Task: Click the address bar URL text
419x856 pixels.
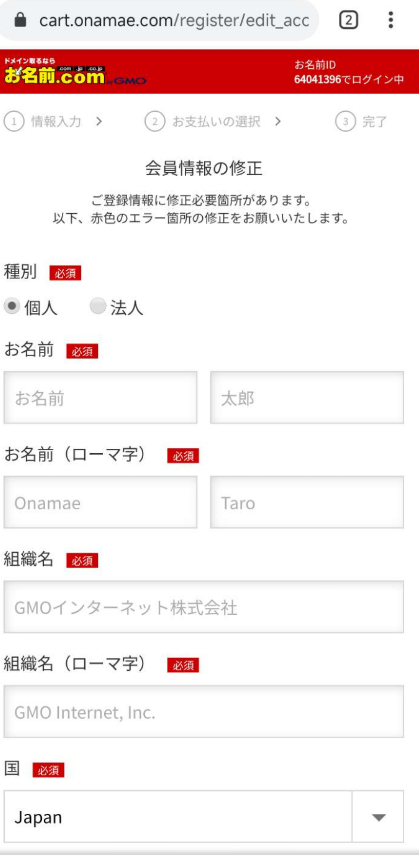Action: [174, 21]
